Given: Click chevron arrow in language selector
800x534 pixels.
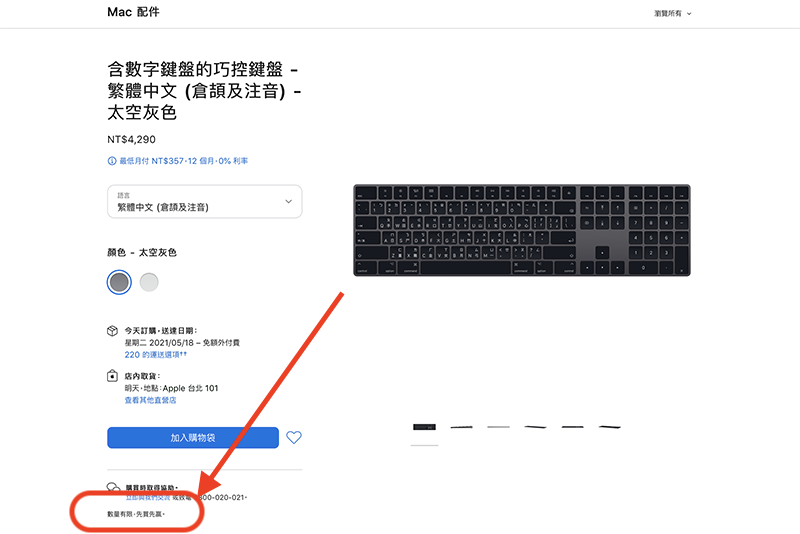Looking at the screenshot, I should point(288,201).
